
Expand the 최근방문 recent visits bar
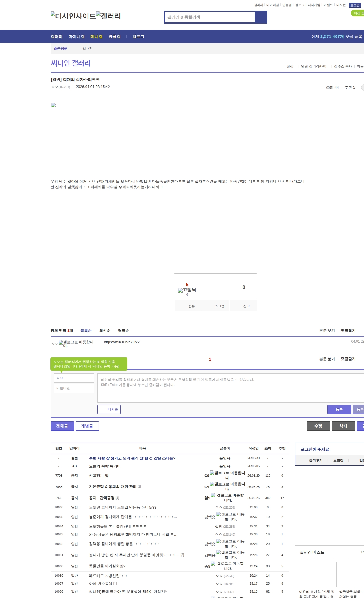[61, 49]
